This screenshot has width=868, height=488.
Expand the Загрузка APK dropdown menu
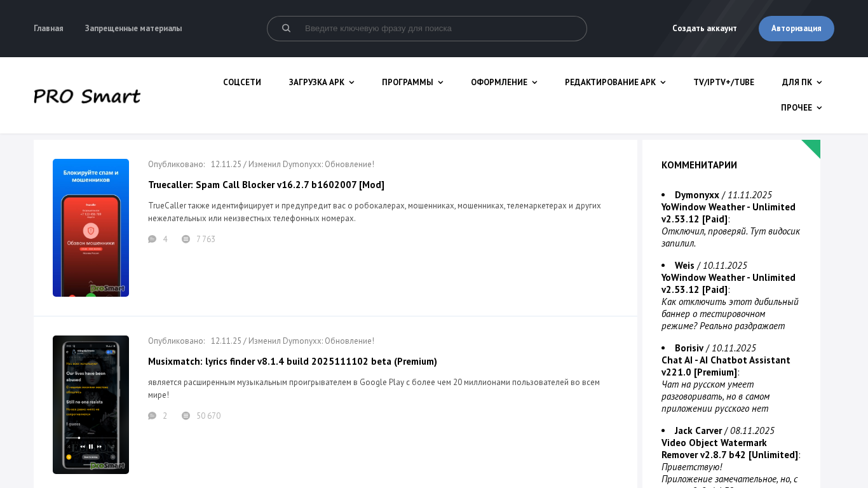click(x=322, y=83)
